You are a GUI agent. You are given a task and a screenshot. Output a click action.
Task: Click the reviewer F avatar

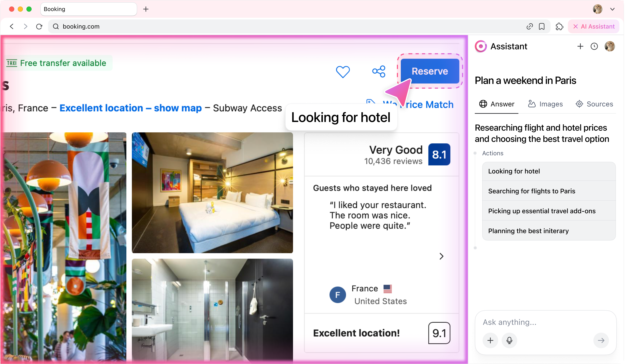[x=338, y=295]
